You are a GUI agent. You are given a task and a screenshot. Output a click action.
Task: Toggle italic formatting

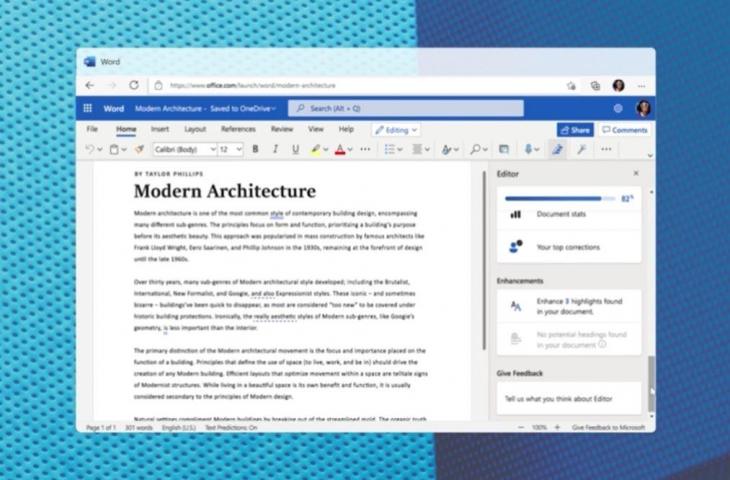point(275,149)
